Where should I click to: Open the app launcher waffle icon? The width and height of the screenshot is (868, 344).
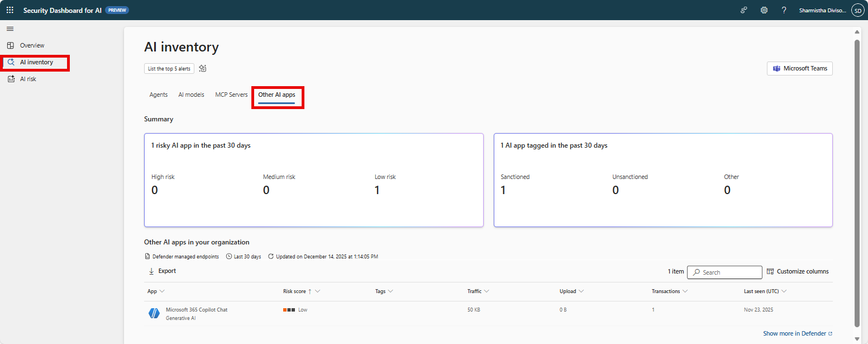coord(10,10)
